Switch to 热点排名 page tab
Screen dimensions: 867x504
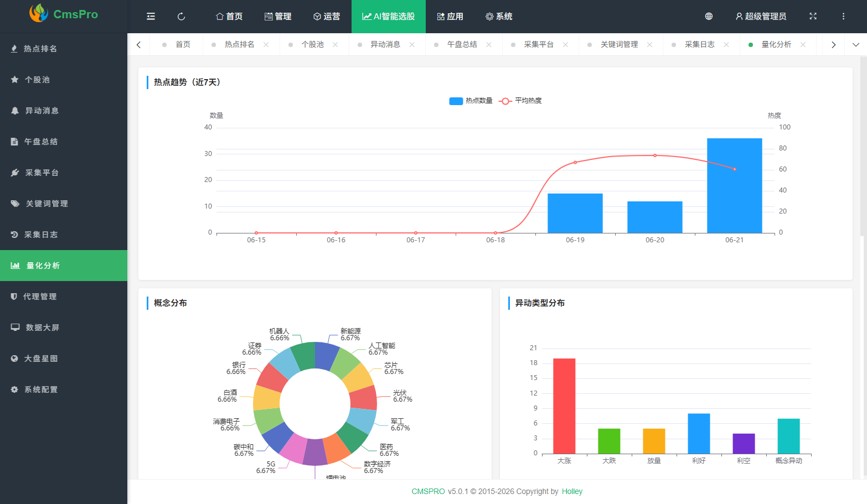pyautogui.click(x=239, y=45)
